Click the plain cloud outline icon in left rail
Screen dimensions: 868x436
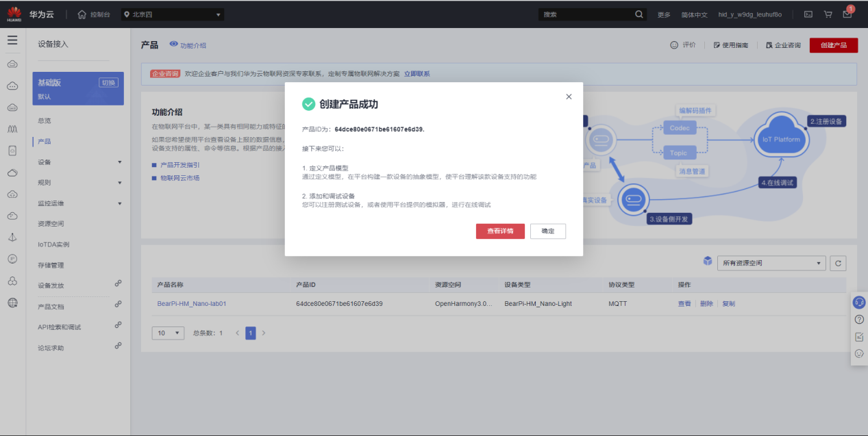[12, 172]
